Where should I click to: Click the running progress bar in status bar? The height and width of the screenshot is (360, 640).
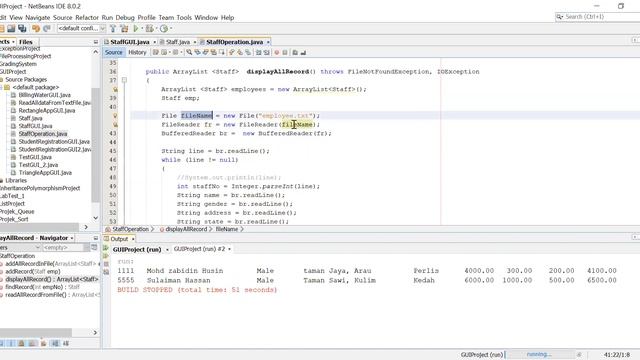tap(539, 355)
